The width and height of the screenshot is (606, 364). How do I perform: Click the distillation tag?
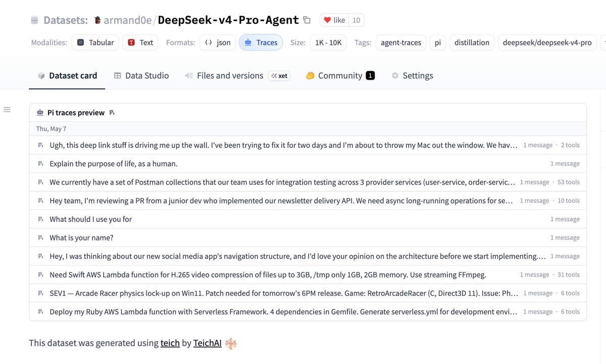coord(472,42)
